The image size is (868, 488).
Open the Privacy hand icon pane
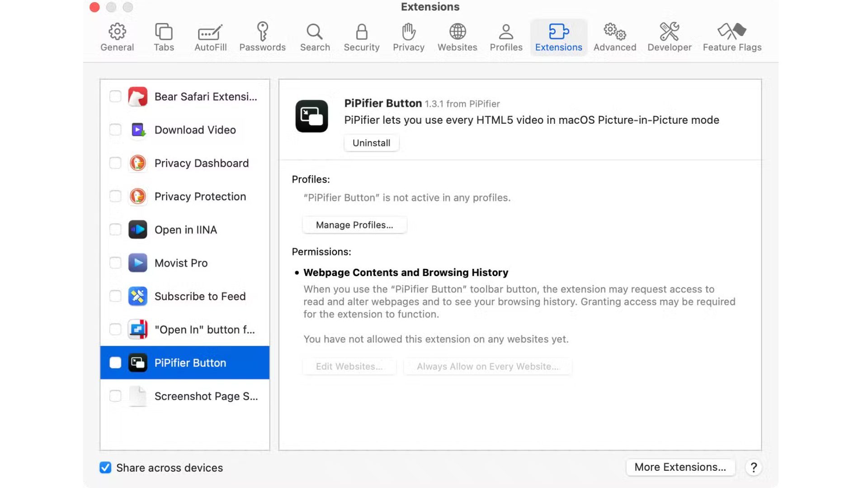408,32
